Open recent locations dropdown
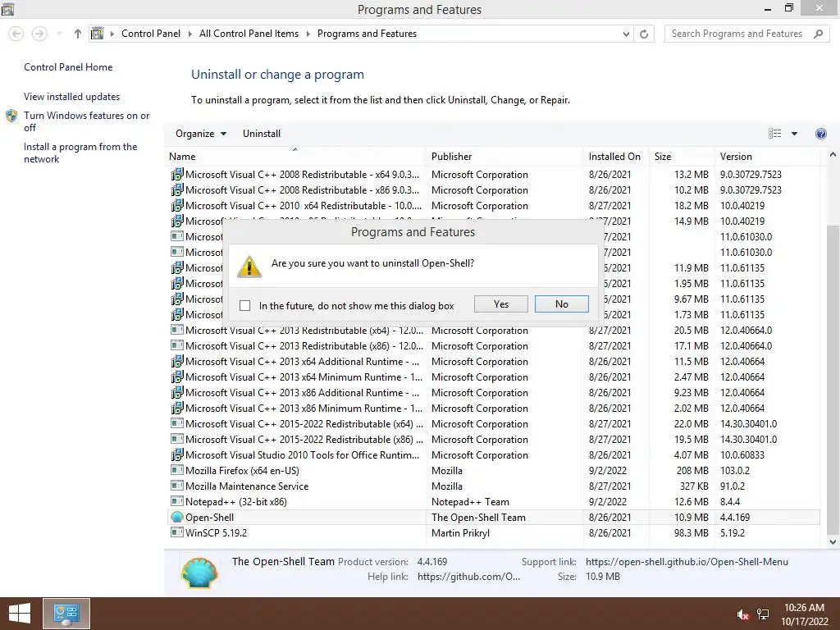Screen dimensions: 840x630 pos(59,34)
